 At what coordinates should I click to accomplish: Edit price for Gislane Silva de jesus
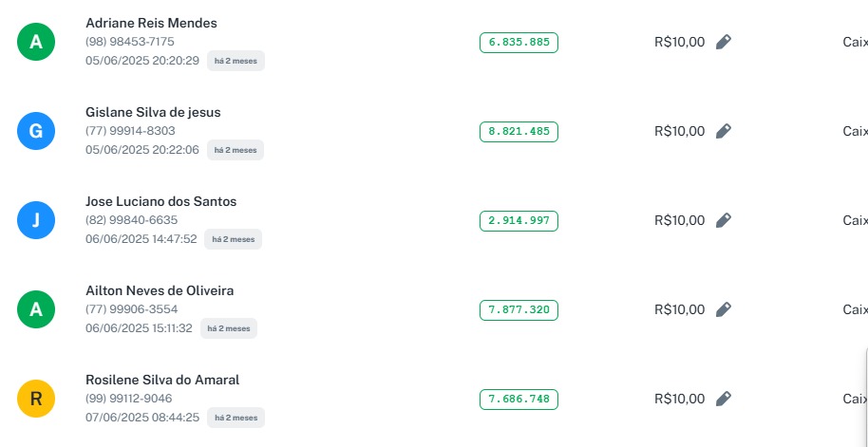(724, 131)
